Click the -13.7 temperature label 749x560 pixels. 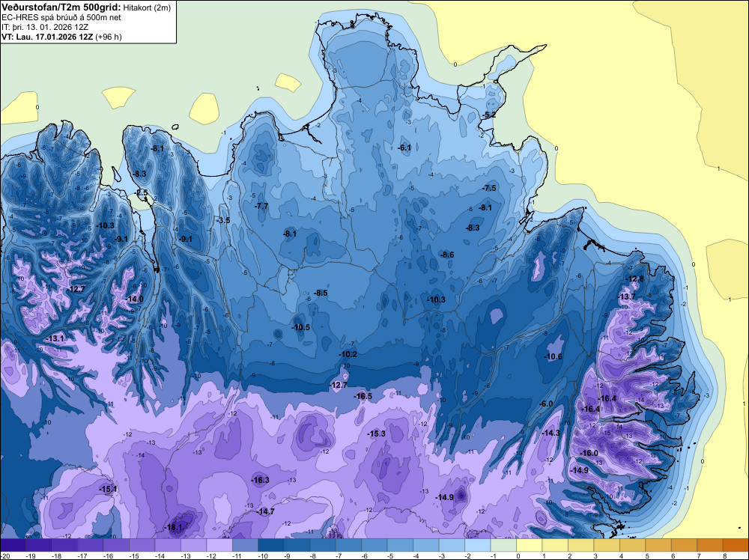(x=627, y=296)
